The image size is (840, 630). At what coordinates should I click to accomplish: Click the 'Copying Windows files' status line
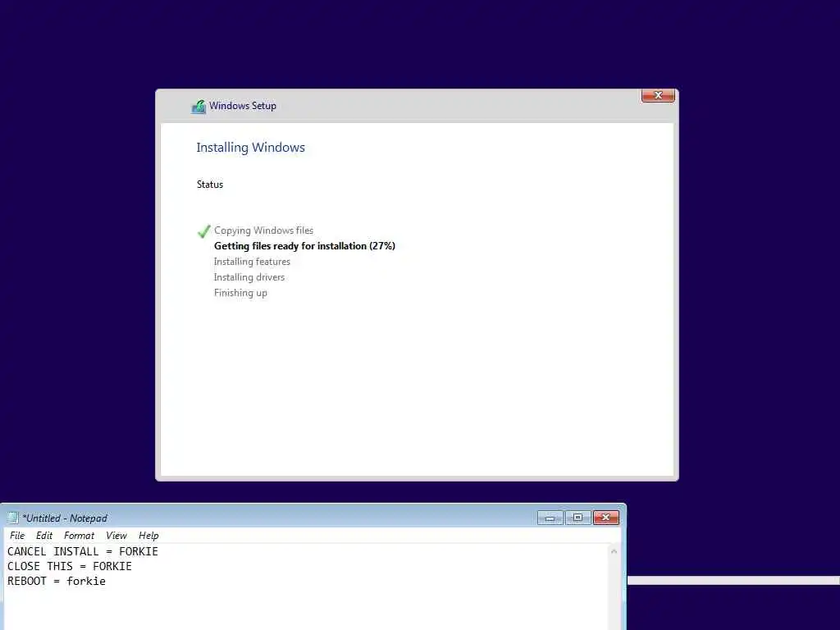[x=263, y=231]
